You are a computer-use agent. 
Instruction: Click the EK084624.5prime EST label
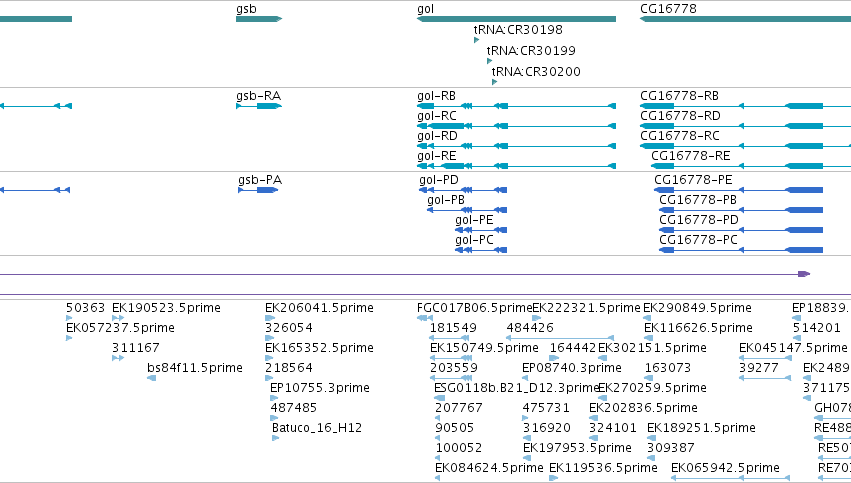click(489, 468)
